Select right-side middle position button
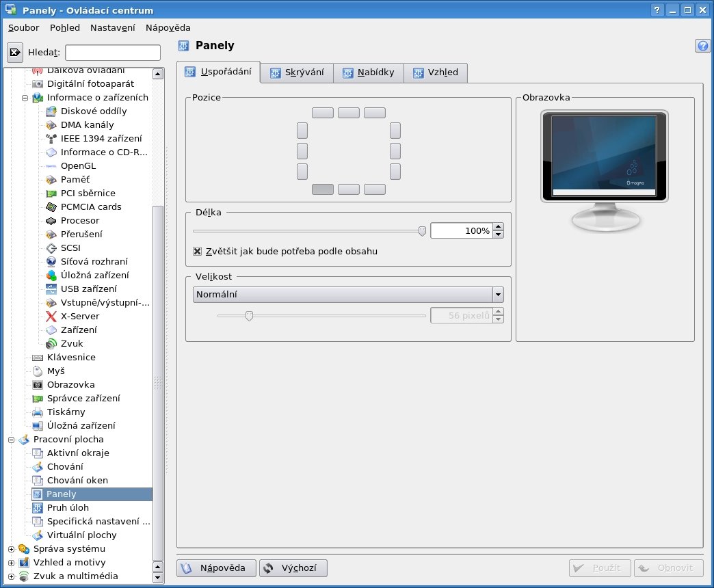 click(x=395, y=151)
